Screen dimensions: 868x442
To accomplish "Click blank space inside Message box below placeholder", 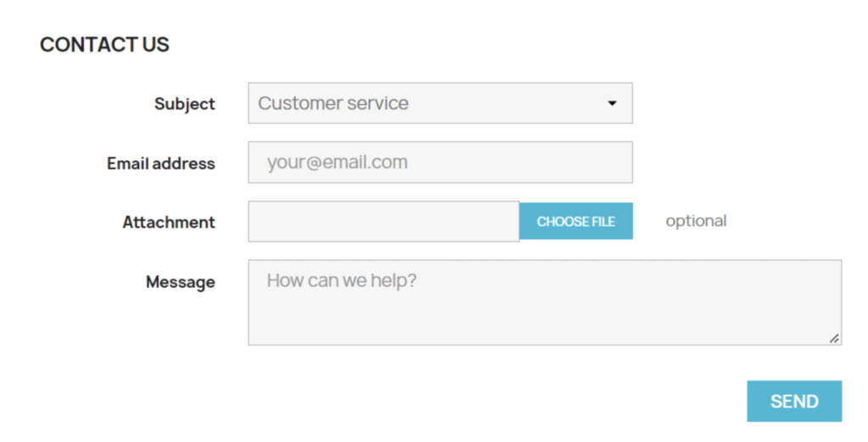I will (542, 320).
